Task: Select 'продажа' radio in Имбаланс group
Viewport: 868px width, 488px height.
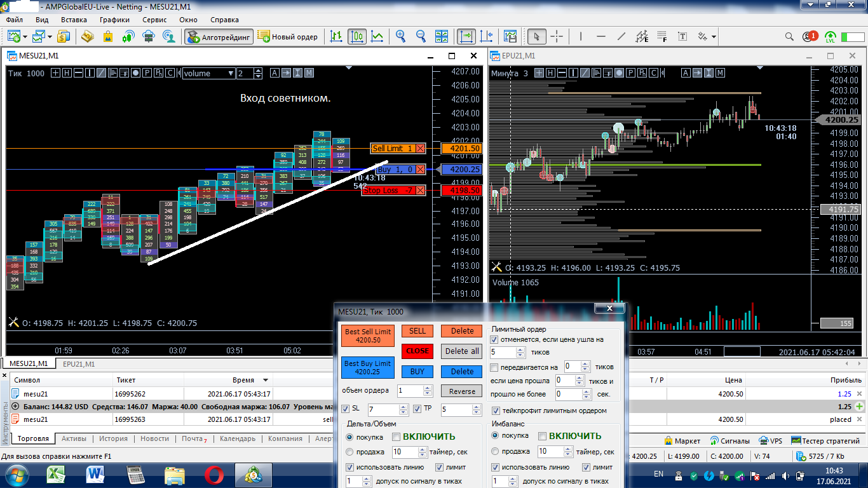Action: point(496,452)
